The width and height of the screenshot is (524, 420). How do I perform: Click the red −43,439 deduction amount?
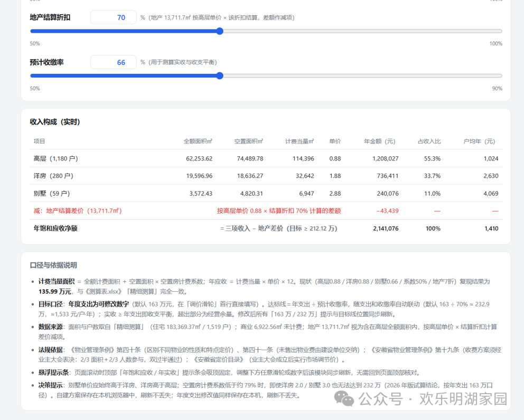pos(387,211)
